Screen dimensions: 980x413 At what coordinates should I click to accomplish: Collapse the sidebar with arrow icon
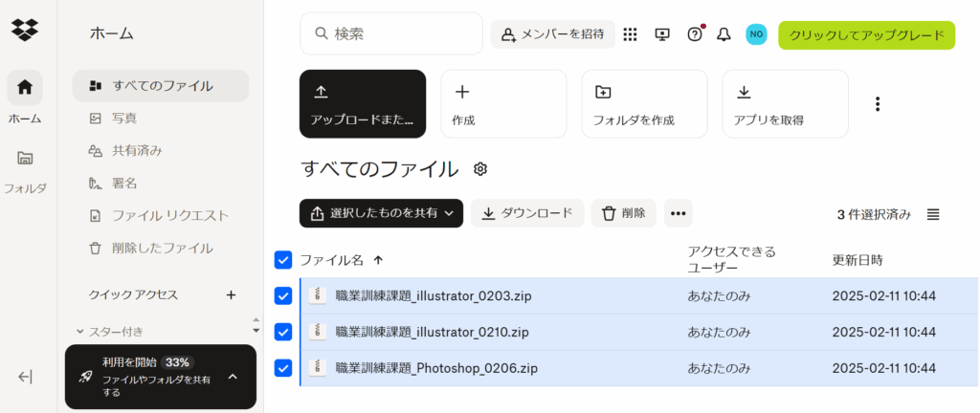[26, 377]
